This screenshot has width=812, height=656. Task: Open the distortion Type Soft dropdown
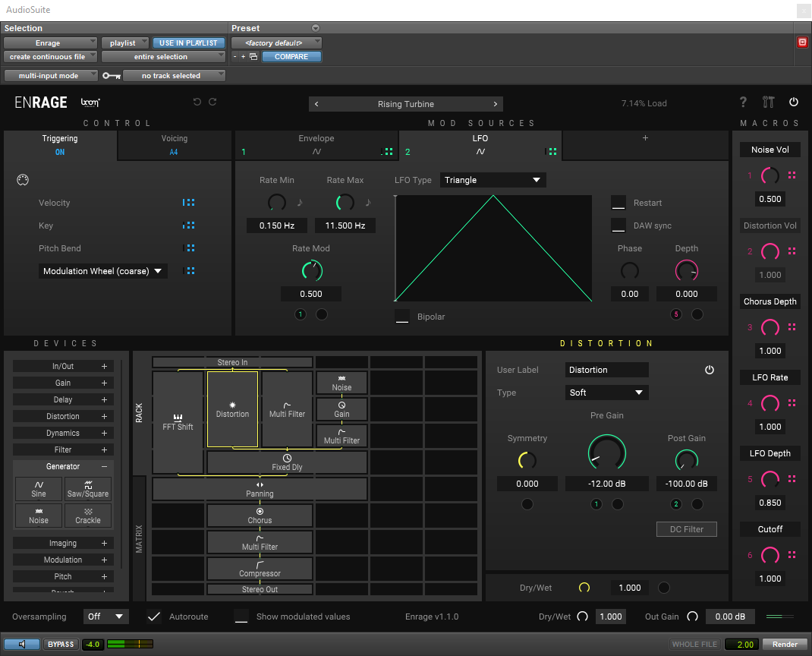pyautogui.click(x=607, y=393)
